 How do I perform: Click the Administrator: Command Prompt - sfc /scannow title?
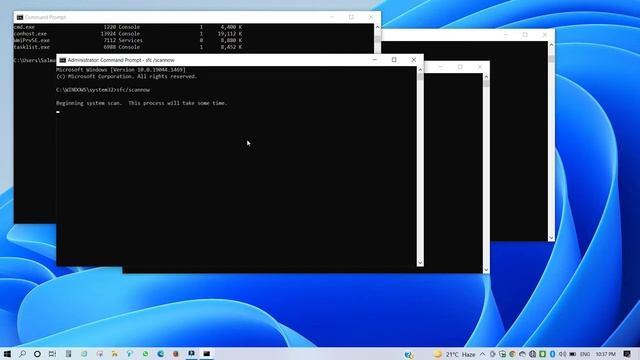coord(121,60)
